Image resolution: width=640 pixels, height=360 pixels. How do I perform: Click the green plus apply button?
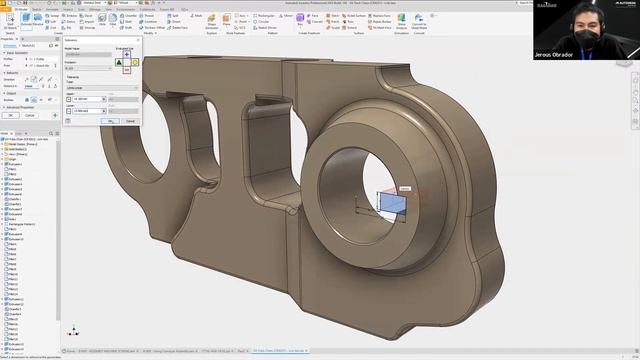(x=55, y=116)
